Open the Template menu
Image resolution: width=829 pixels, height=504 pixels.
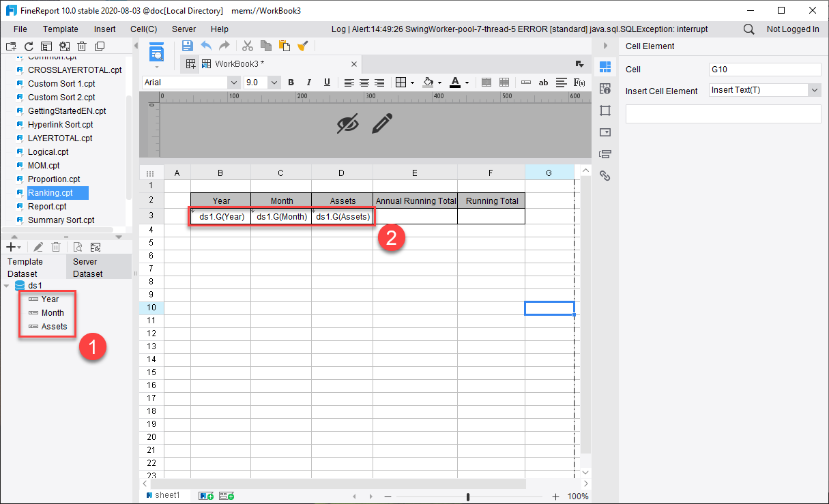click(61, 29)
